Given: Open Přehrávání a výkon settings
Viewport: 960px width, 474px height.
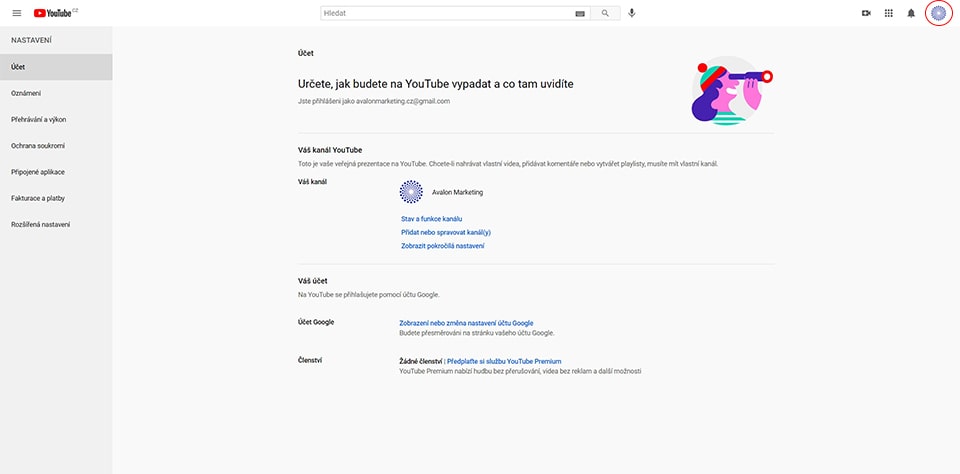Looking at the screenshot, I should tap(56, 119).
